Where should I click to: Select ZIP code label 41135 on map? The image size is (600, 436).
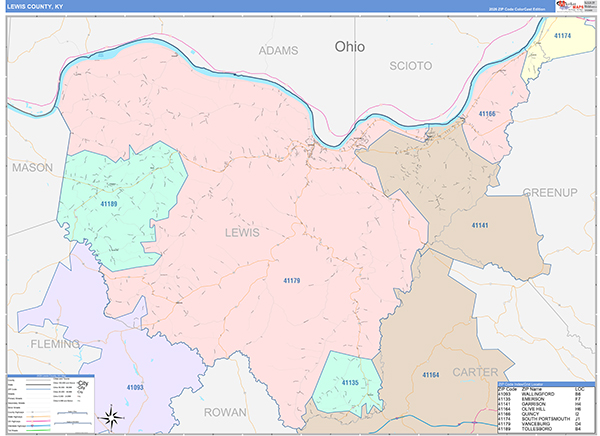click(350, 383)
